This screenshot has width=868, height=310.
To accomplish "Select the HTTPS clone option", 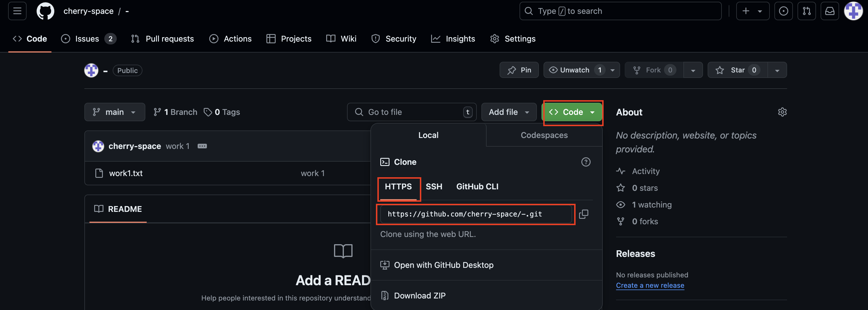I will tap(398, 186).
